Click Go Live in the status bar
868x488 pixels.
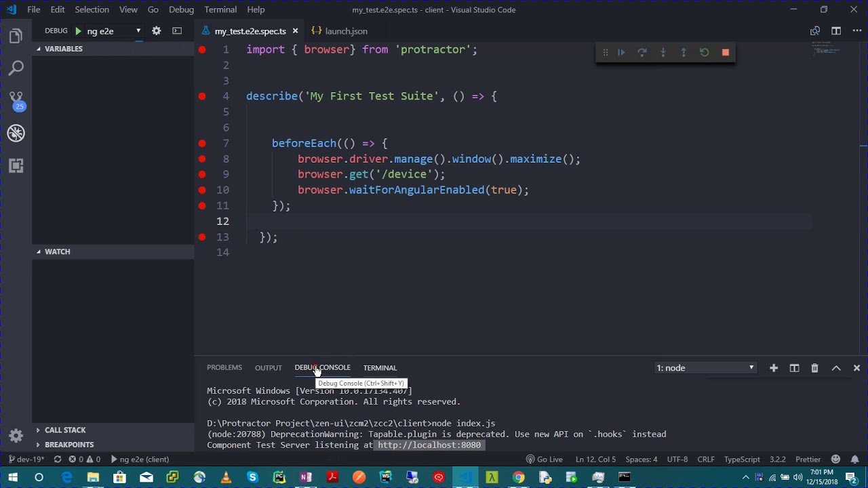point(545,460)
